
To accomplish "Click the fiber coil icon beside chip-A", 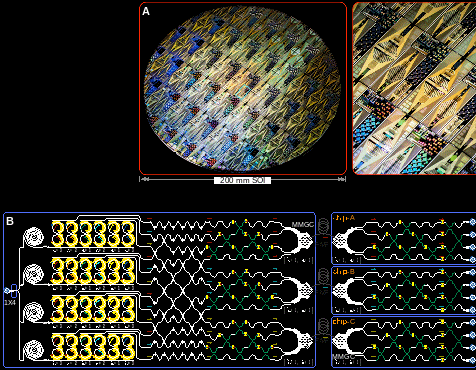I will (323, 225).
